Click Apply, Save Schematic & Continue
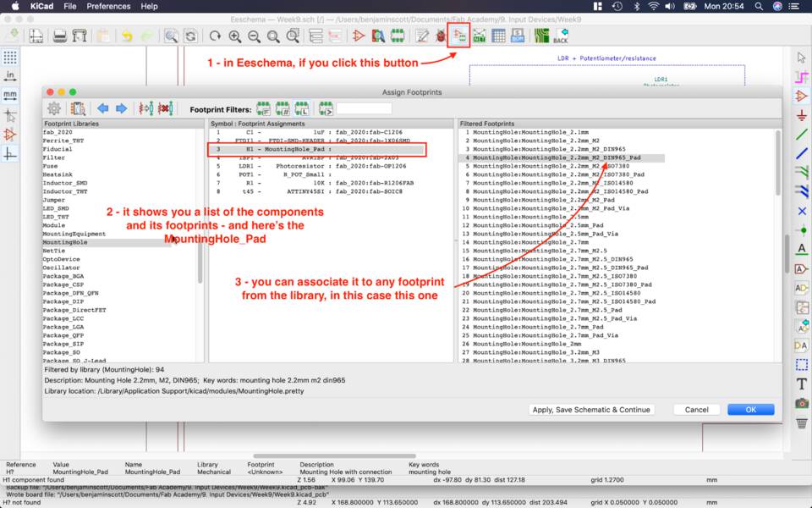Viewport: 812px width, 508px height. (x=591, y=410)
